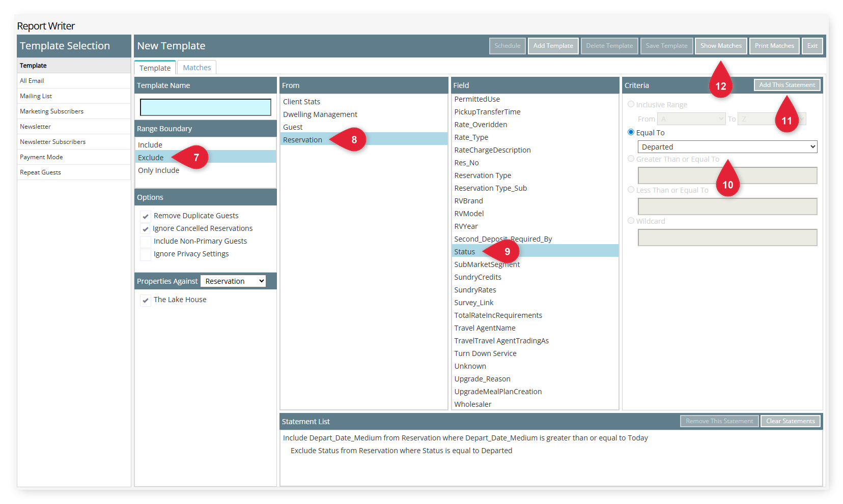Toggle Ignore Cancelled Reservations checkbox
This screenshot has height=504, width=843.
pyautogui.click(x=146, y=229)
